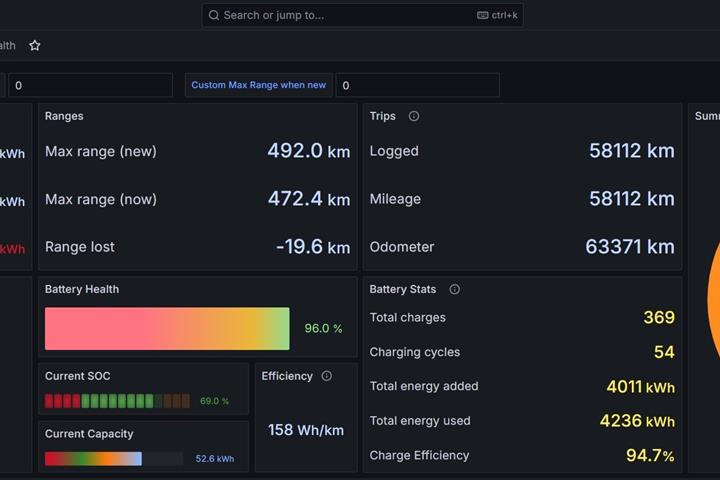
Task: Click the 158 Wh/km efficiency stat
Action: click(306, 430)
